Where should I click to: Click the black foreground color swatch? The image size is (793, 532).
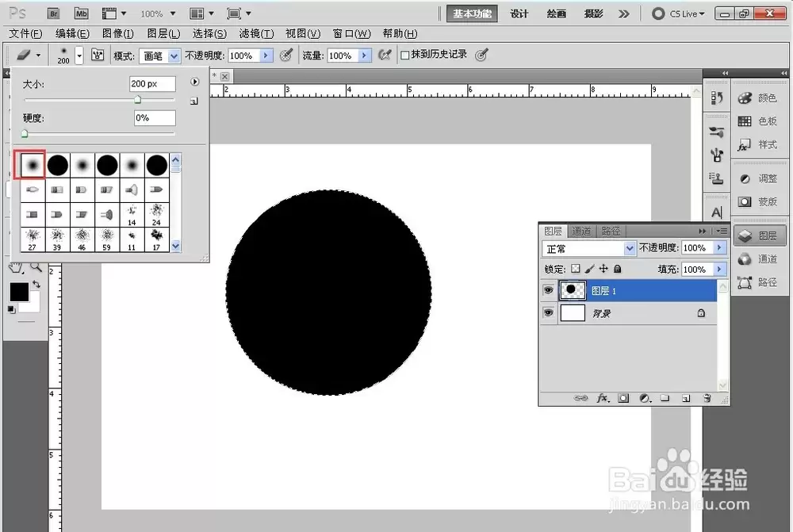click(19, 293)
